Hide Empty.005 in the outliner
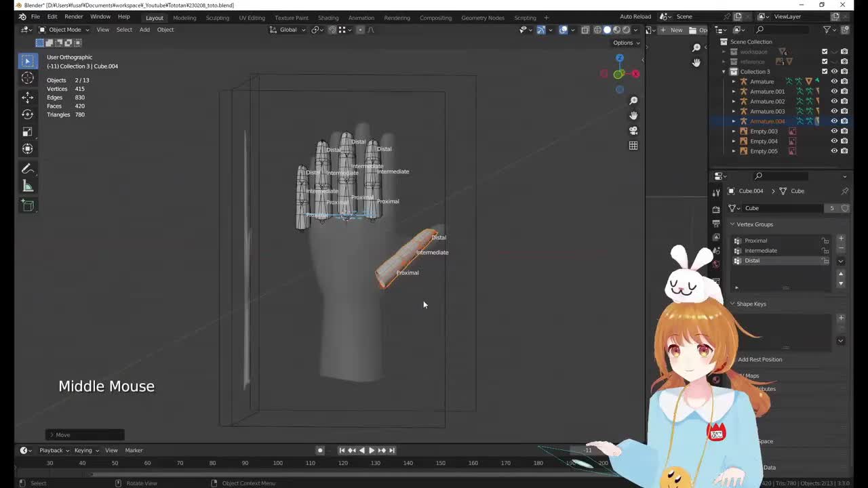 point(834,151)
